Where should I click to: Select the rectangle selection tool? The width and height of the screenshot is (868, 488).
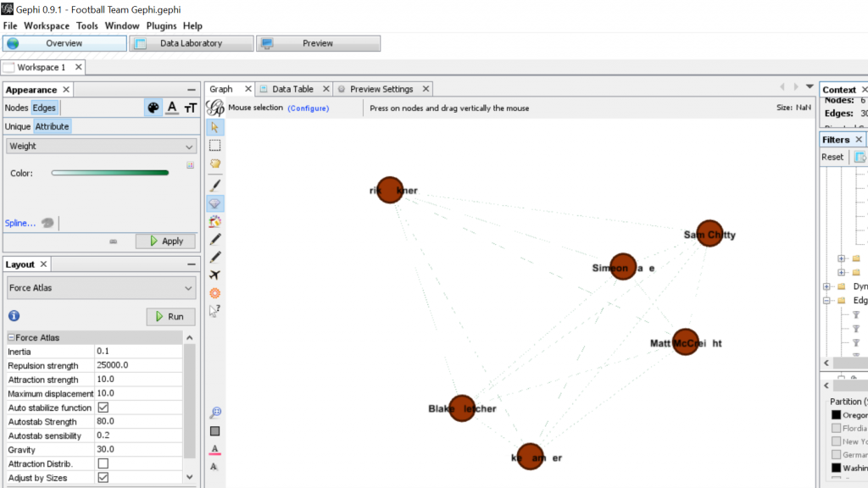click(x=215, y=145)
